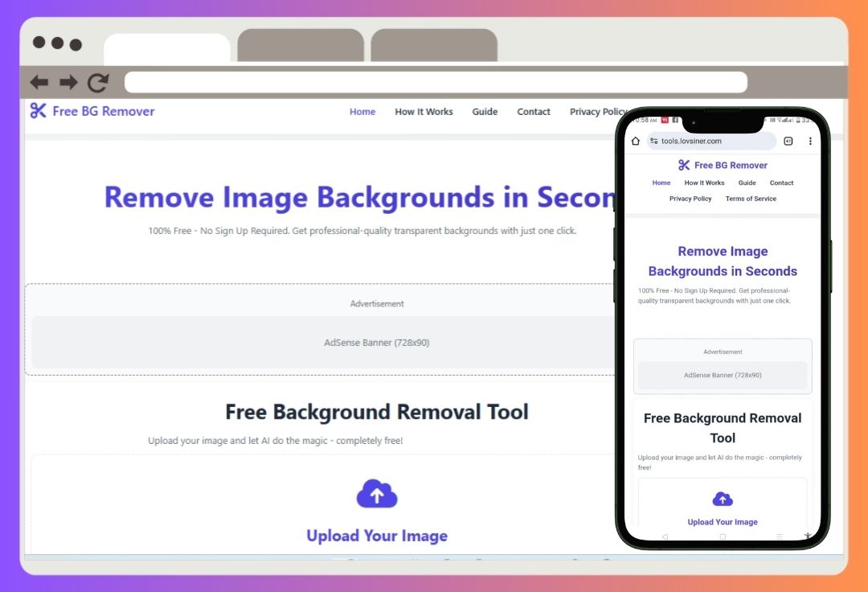The height and width of the screenshot is (592, 868).
Task: Tap the Android square home button
Action: (x=723, y=536)
